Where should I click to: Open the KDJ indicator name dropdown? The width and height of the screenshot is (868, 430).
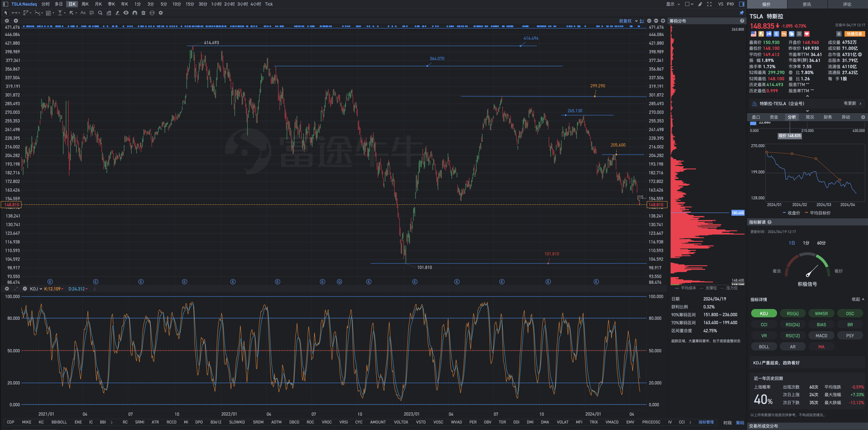[36, 289]
